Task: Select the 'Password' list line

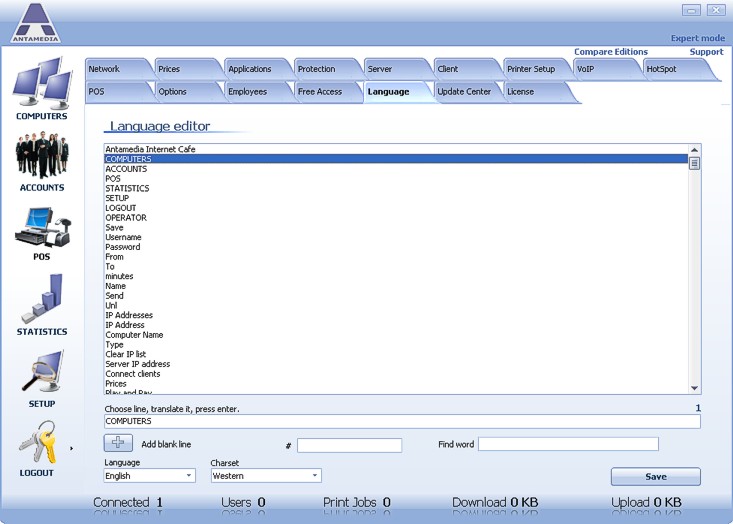Action: [x=396, y=247]
